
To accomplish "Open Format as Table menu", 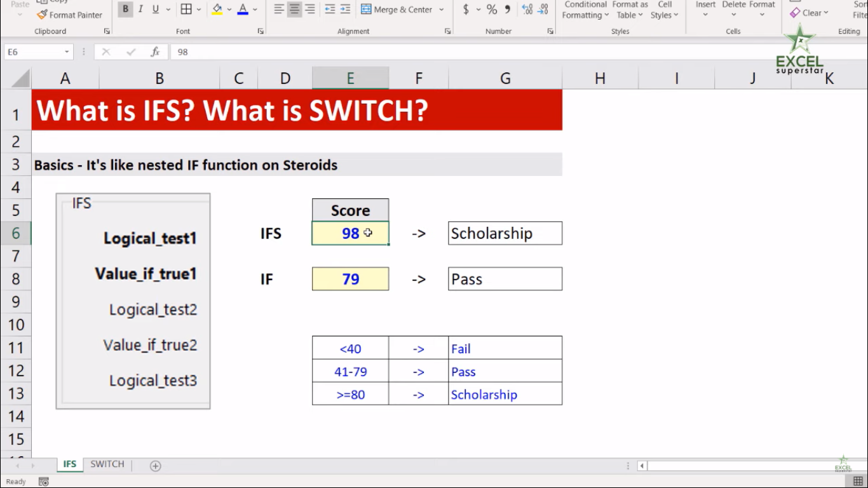I will click(630, 10).
